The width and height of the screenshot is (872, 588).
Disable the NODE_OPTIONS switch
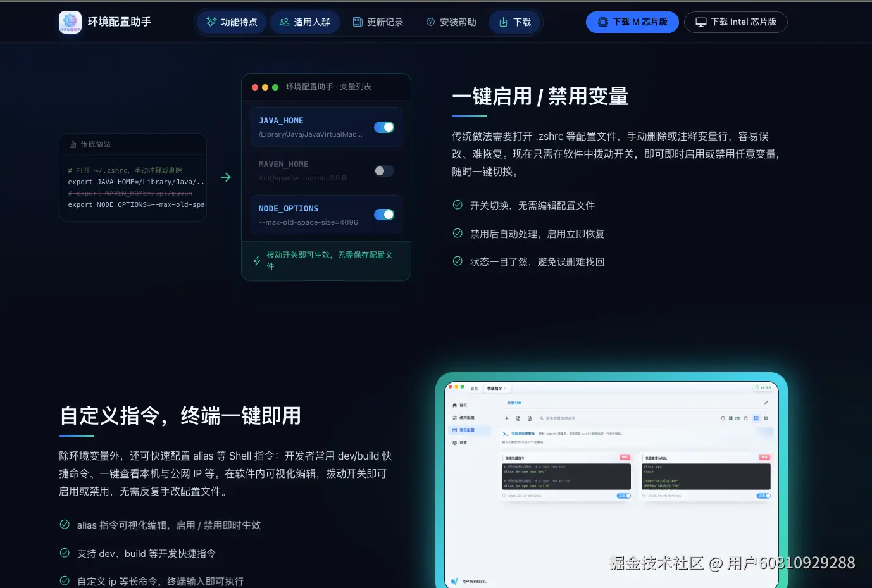(x=384, y=215)
